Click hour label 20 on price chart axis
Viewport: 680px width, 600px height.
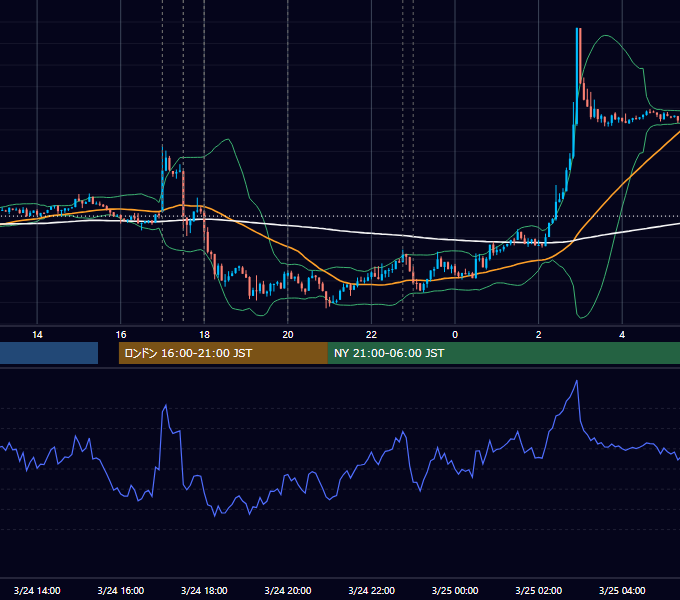click(288, 335)
